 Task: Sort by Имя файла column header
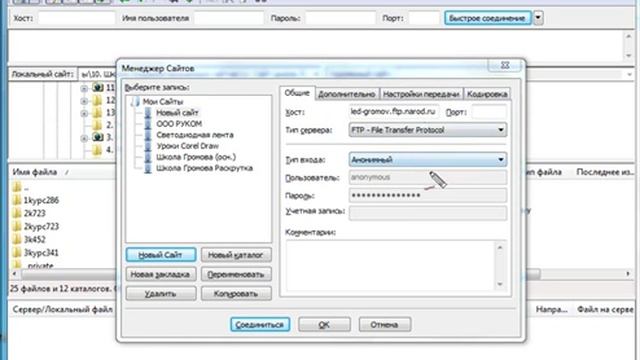tap(35, 172)
